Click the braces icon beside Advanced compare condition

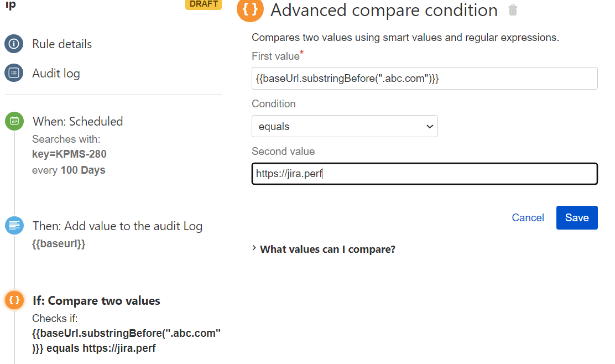coord(250,11)
